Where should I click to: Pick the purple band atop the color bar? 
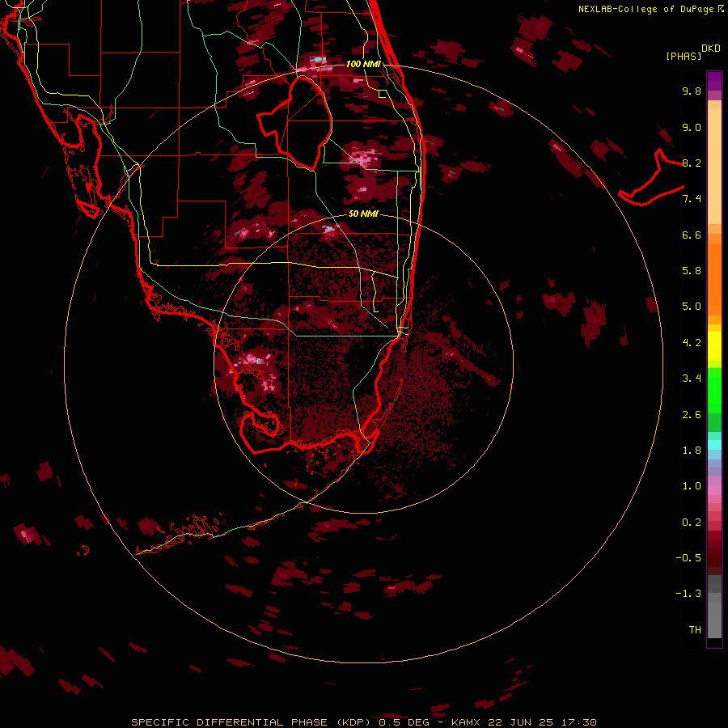click(714, 81)
